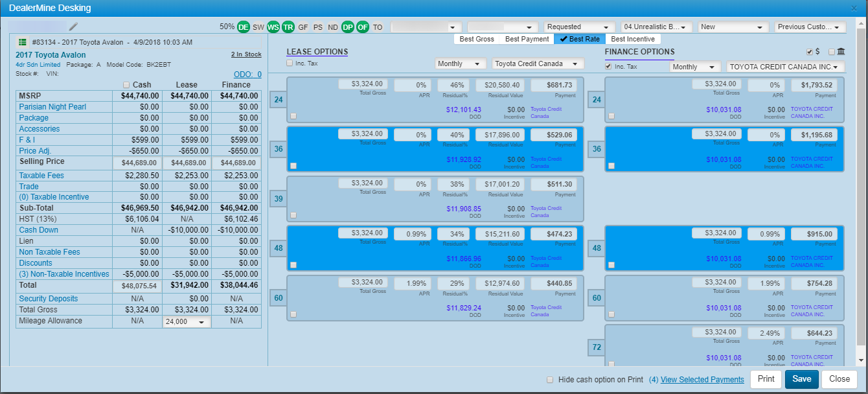Enable Inc. Tax under Lease Options
This screenshot has width=868, height=394.
click(290, 63)
